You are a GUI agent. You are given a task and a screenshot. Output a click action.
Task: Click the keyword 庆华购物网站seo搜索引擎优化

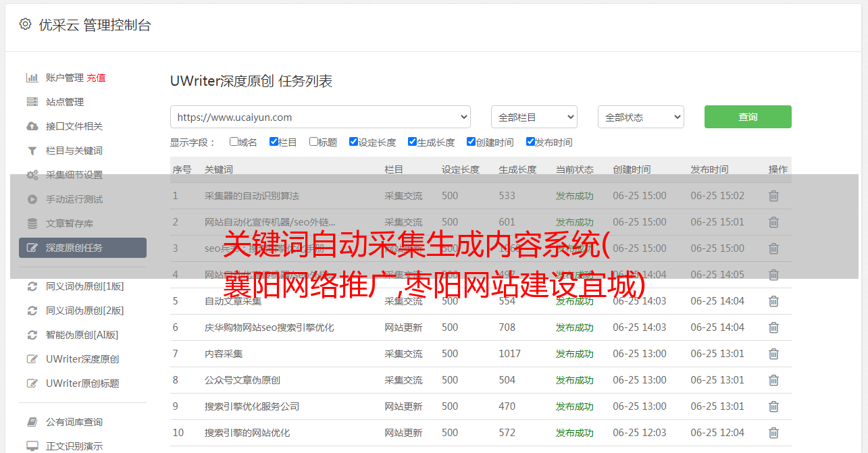pos(270,327)
